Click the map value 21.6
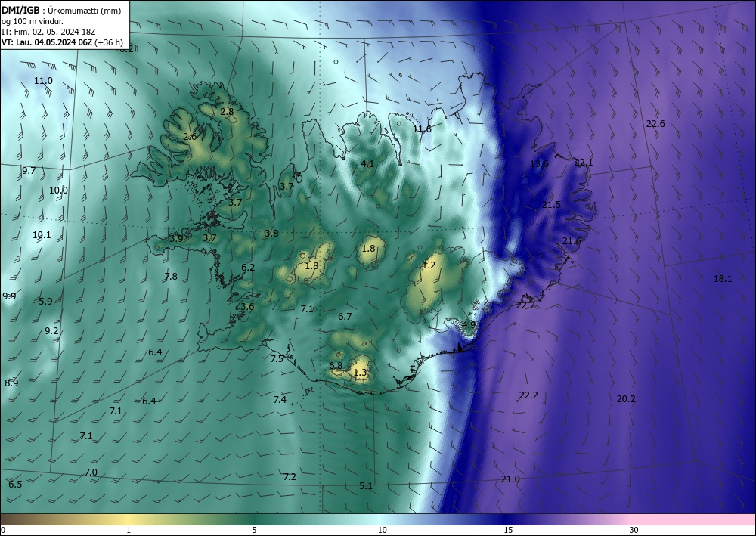The height and width of the screenshot is (536, 756). point(572,240)
